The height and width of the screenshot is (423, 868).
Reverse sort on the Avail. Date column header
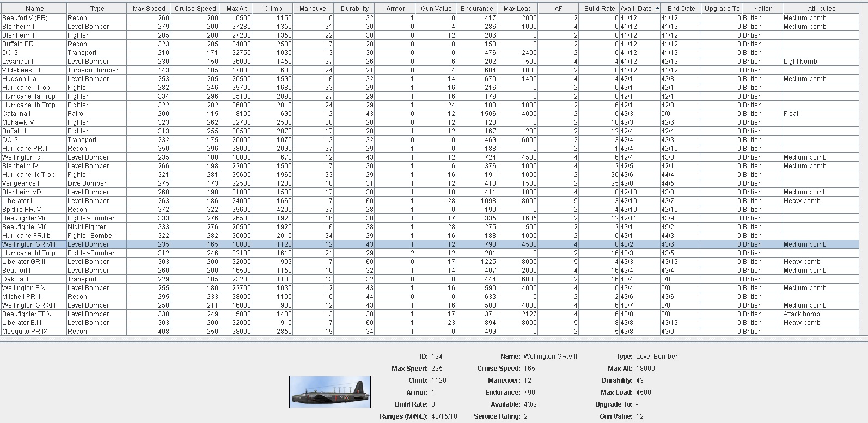(640, 8)
